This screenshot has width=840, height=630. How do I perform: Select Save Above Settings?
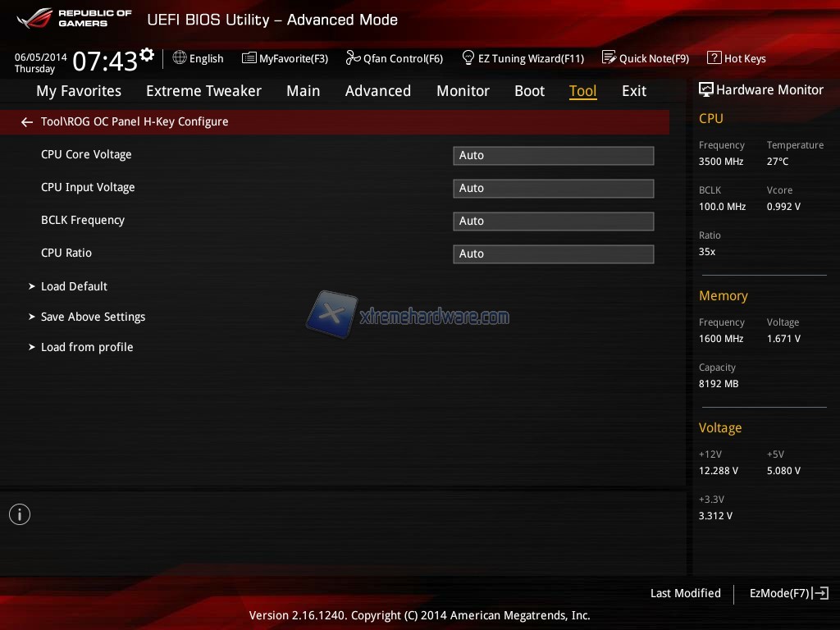coord(93,317)
